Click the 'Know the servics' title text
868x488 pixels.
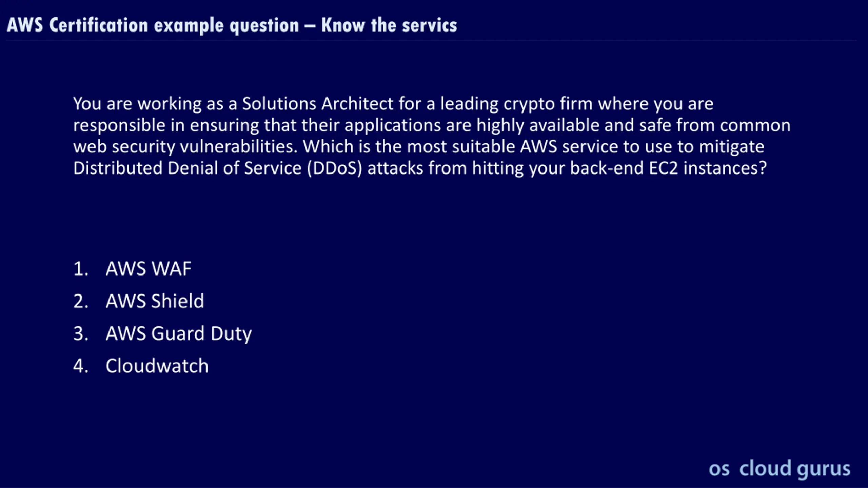[x=389, y=25]
